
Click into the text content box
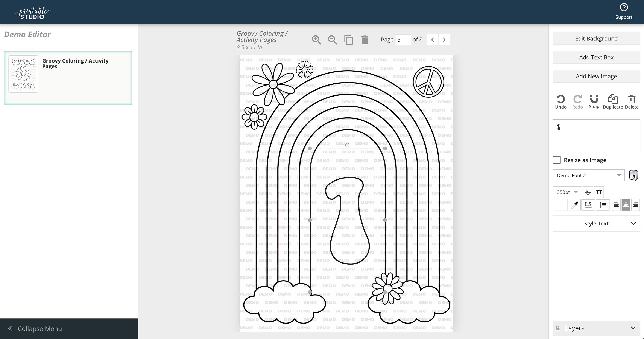point(596,135)
